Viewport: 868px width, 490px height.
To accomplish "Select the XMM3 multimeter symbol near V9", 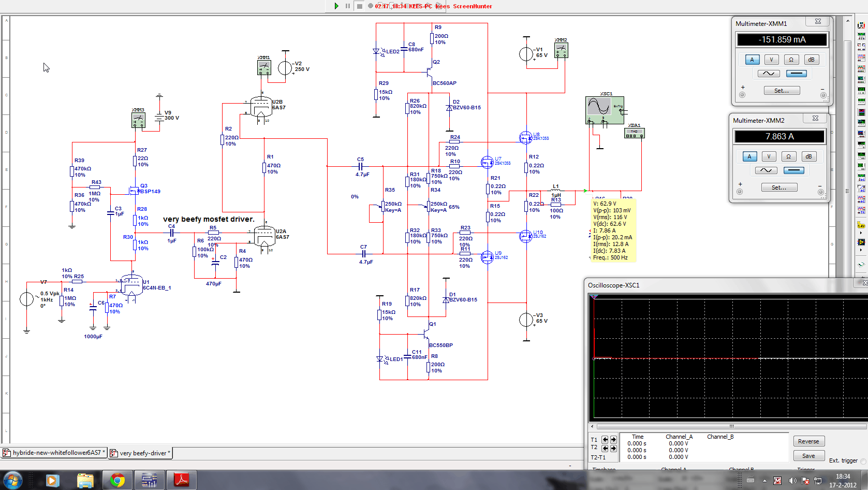I will 138,120.
